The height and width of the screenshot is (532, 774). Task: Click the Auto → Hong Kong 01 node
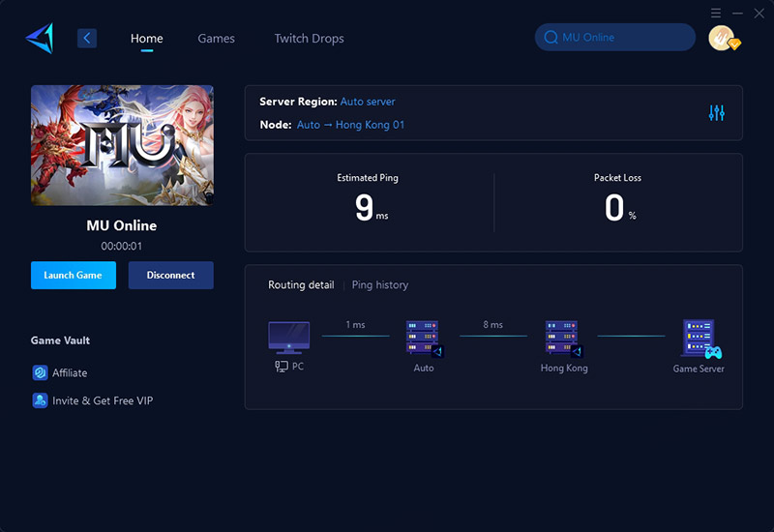coord(350,125)
